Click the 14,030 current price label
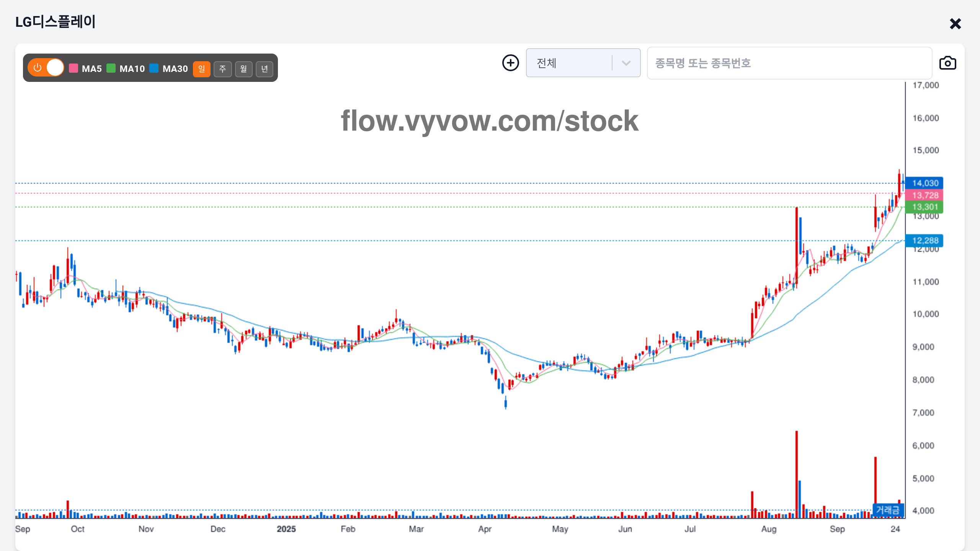Screen dimensions: 980x551 924,183
